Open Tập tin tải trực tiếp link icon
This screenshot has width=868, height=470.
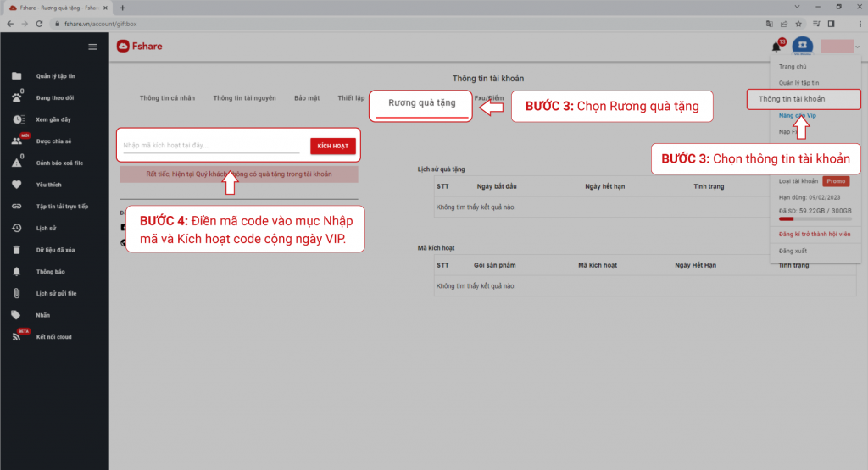tap(17, 207)
